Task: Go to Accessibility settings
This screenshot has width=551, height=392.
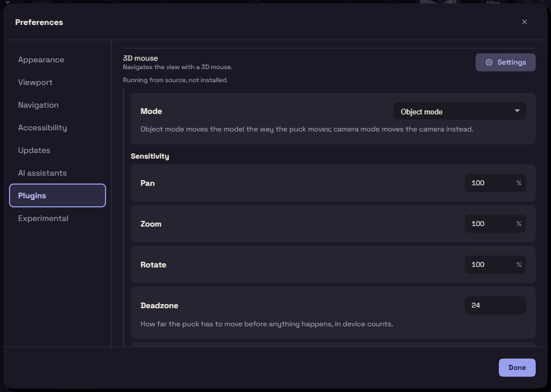Action: point(57,127)
